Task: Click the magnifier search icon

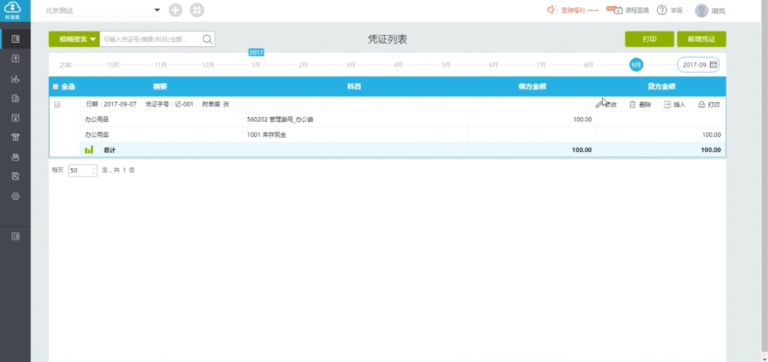Action: click(207, 39)
